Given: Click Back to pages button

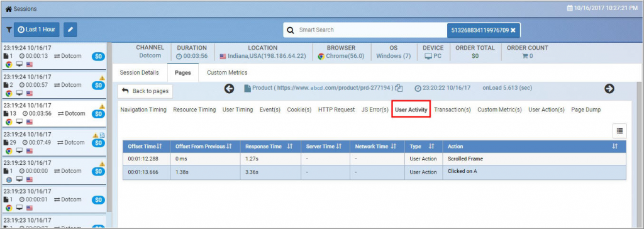Looking at the screenshot, I should coord(145,91).
